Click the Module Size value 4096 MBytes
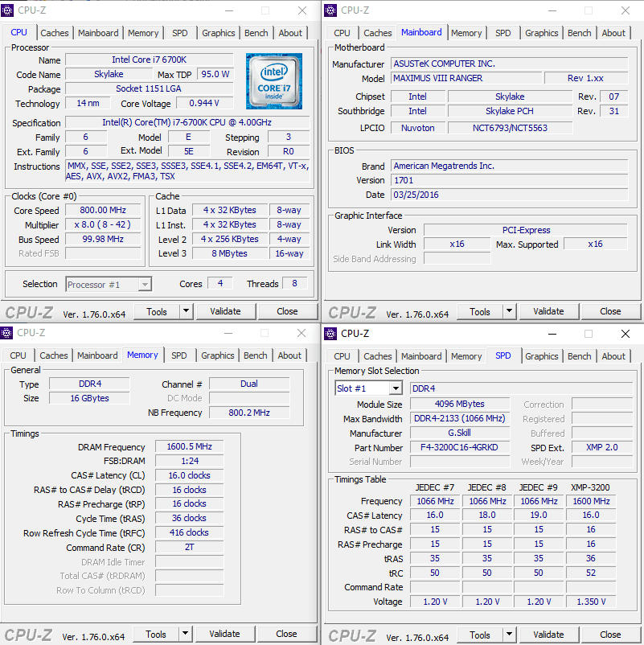Image resolution: width=644 pixels, height=645 pixels. (460, 404)
